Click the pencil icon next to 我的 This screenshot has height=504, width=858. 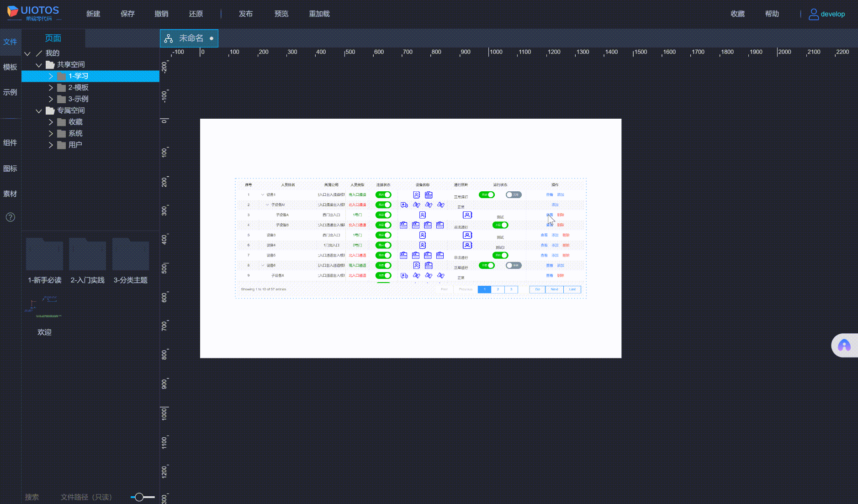pyautogui.click(x=39, y=53)
